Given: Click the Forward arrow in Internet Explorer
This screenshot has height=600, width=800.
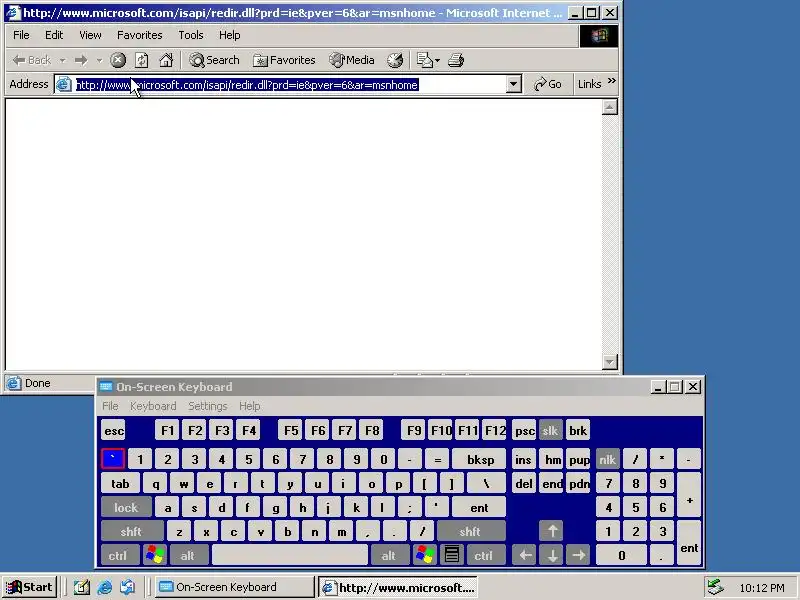Looking at the screenshot, I should coord(81,60).
